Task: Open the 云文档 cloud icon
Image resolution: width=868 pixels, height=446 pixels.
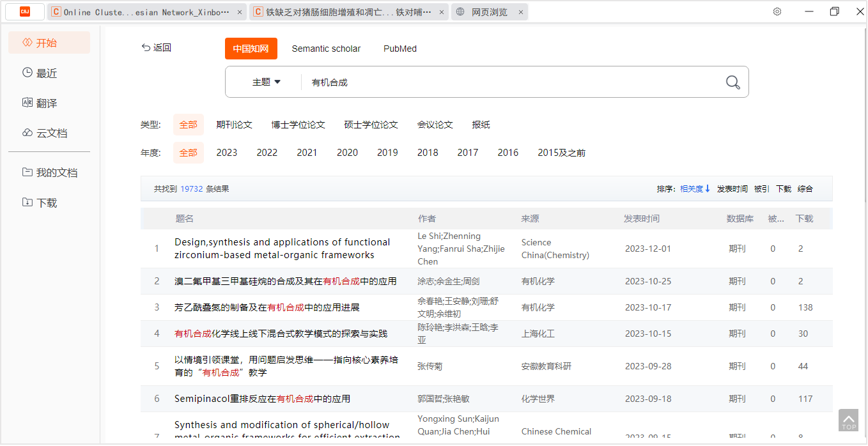Action: tap(27, 133)
